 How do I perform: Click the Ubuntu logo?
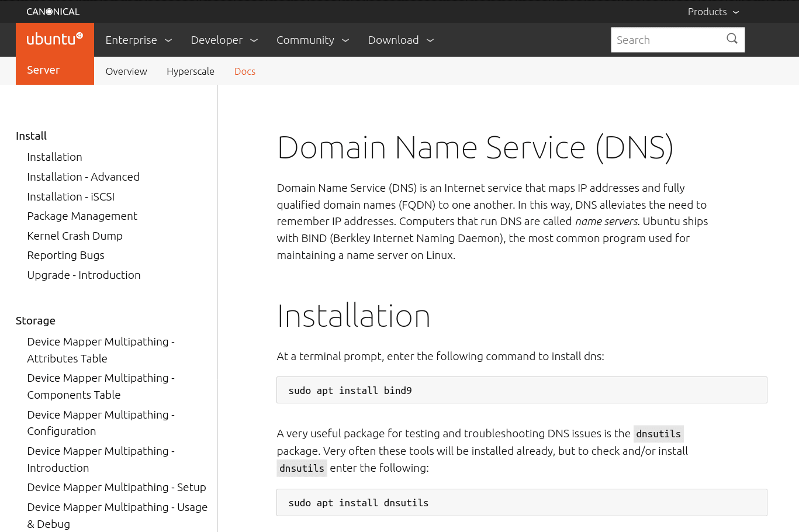coord(55,40)
